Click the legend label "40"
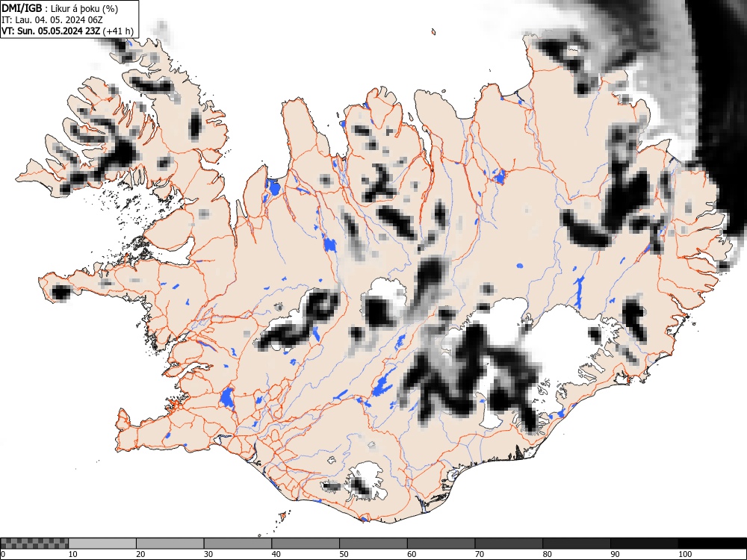This screenshot has height=560, width=747. [276, 554]
